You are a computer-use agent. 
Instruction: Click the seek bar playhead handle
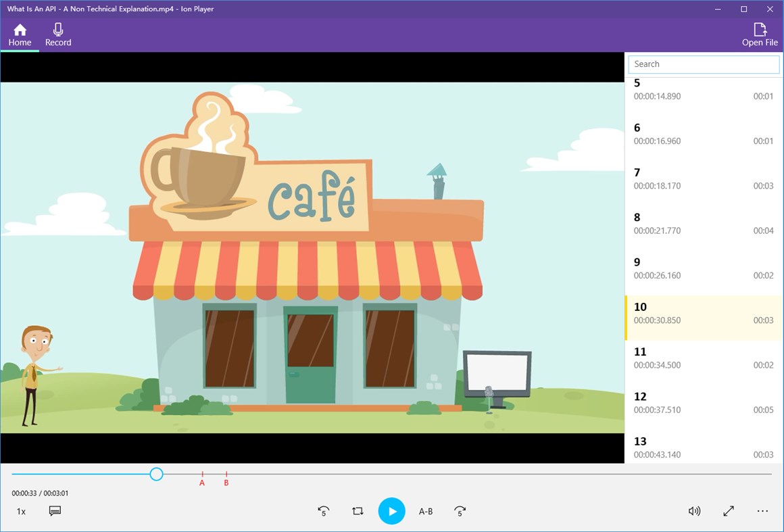click(157, 474)
